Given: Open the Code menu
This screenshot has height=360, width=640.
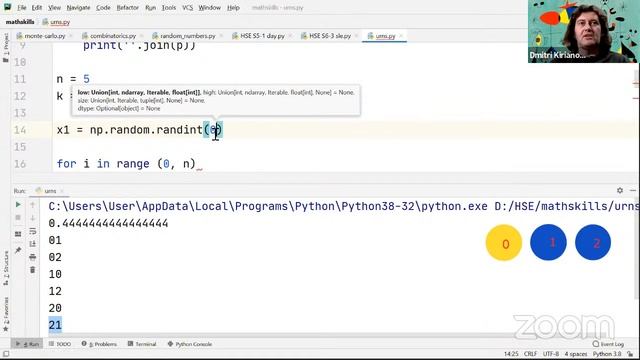Looking at the screenshot, I should (103, 7).
